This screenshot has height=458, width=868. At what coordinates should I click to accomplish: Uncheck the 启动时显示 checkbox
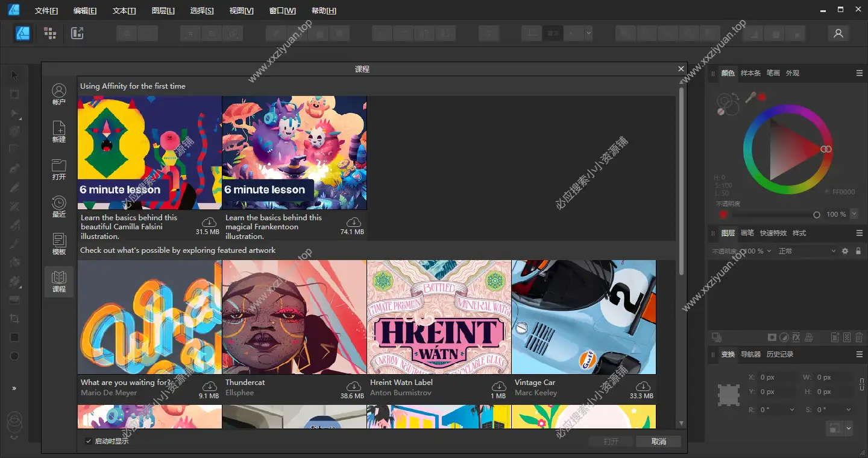[89, 441]
